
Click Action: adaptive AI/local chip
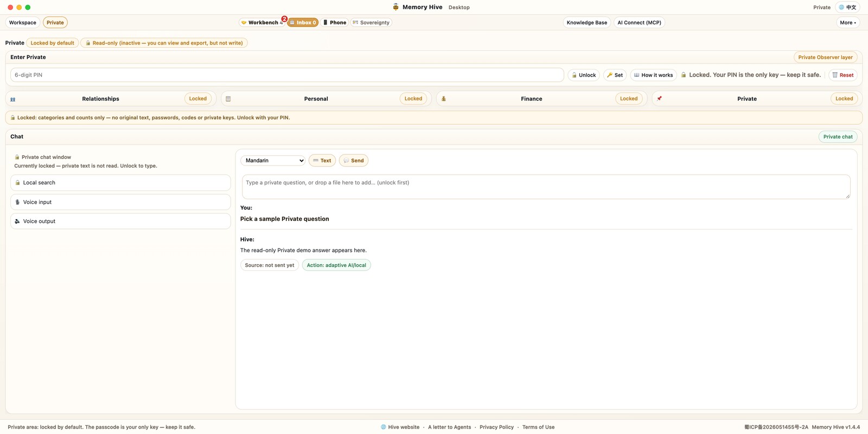pos(336,265)
